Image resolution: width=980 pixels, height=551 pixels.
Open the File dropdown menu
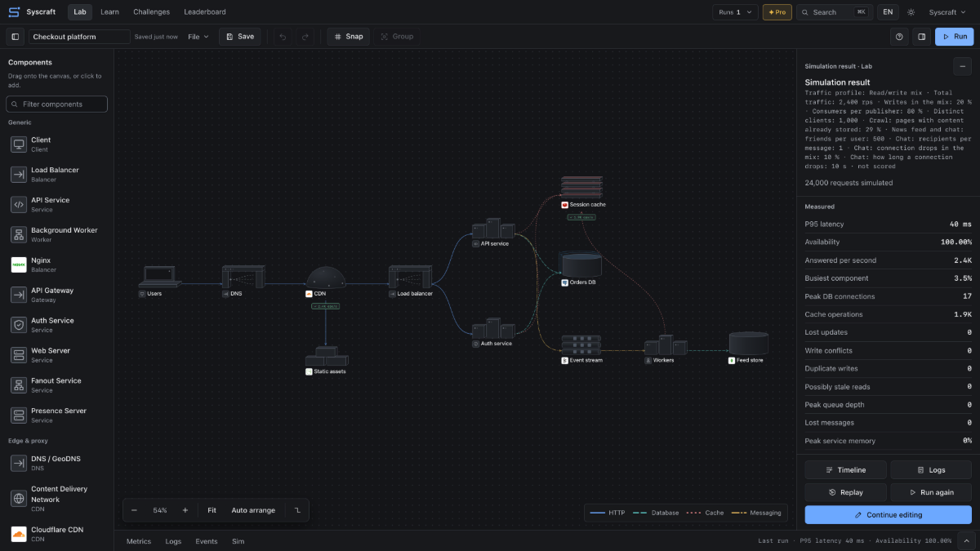coord(198,37)
